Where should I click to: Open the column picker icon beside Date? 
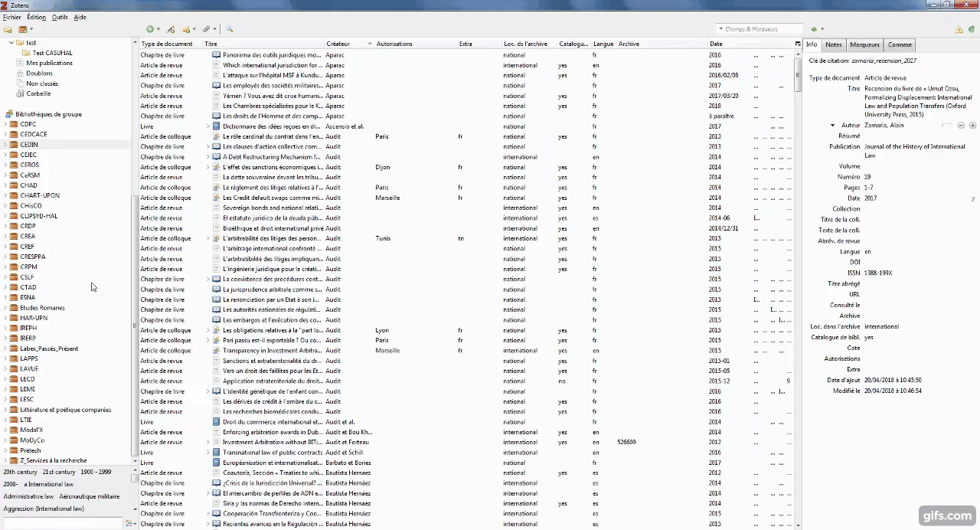click(798, 44)
